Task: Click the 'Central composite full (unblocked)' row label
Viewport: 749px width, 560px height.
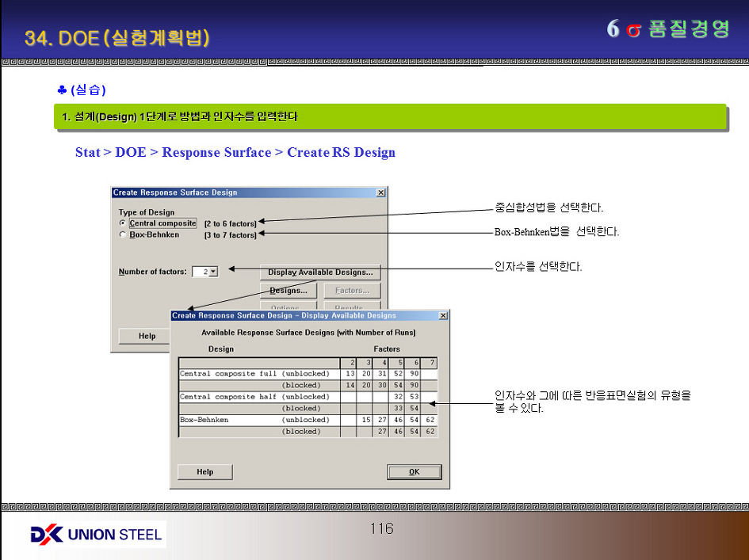Action: tap(255, 374)
